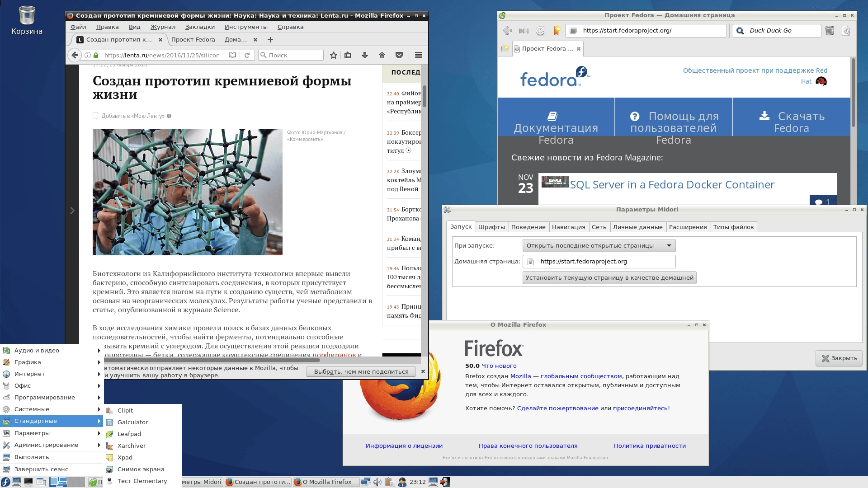Open the Информация о лицензии link
The height and width of the screenshot is (488, 868).
click(x=404, y=446)
